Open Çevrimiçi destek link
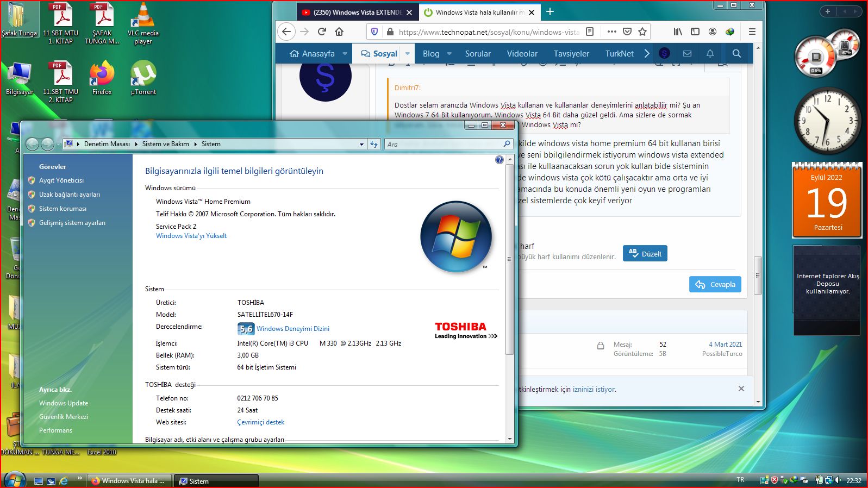Viewport: 868px width, 488px height. (x=261, y=422)
